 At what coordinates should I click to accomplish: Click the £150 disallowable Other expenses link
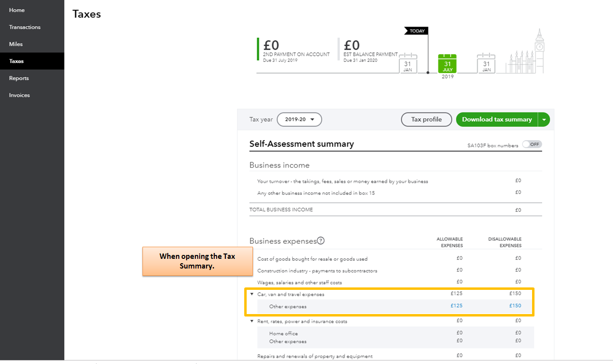[x=515, y=305]
